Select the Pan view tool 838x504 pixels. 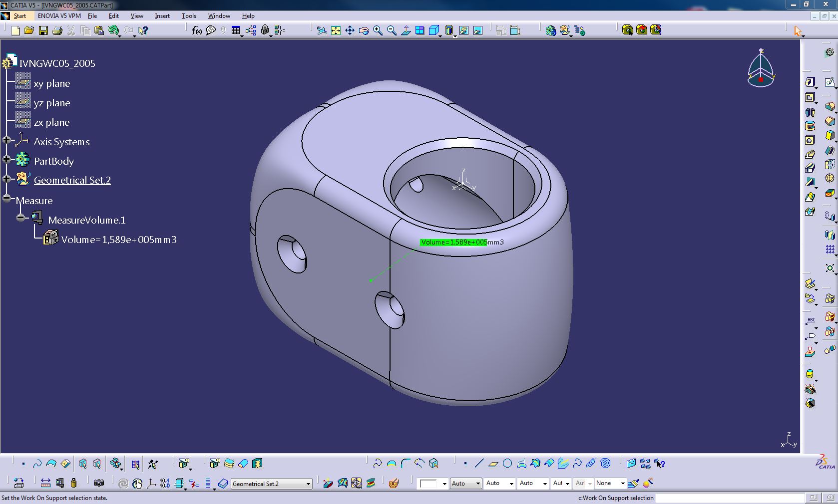click(x=350, y=30)
